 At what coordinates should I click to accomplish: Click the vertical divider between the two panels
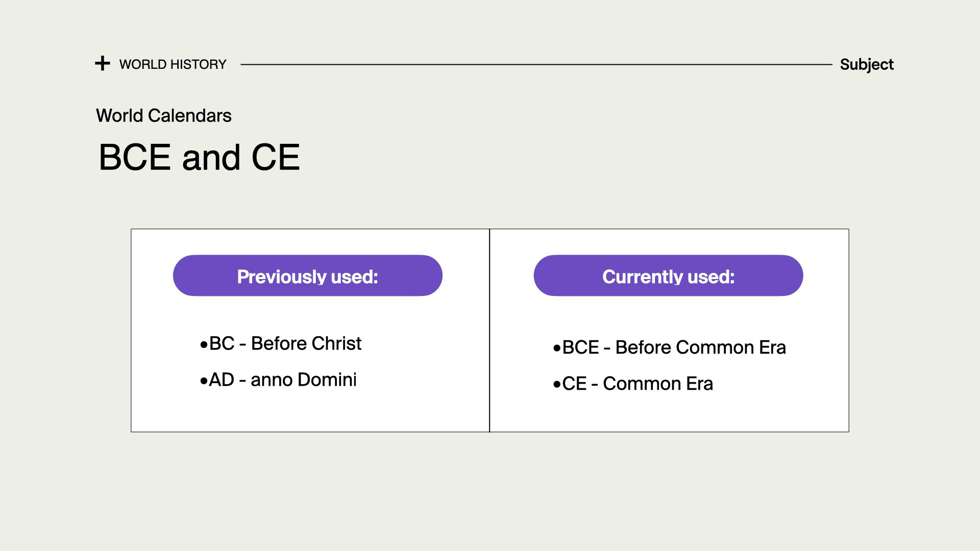coord(489,331)
